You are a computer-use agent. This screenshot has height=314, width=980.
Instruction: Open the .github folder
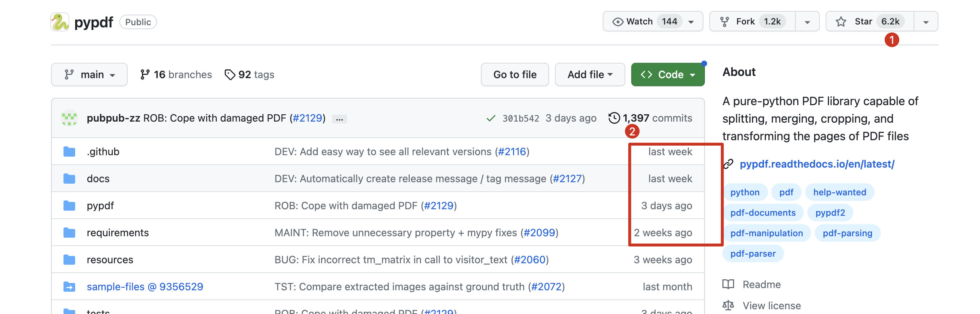coord(103,152)
